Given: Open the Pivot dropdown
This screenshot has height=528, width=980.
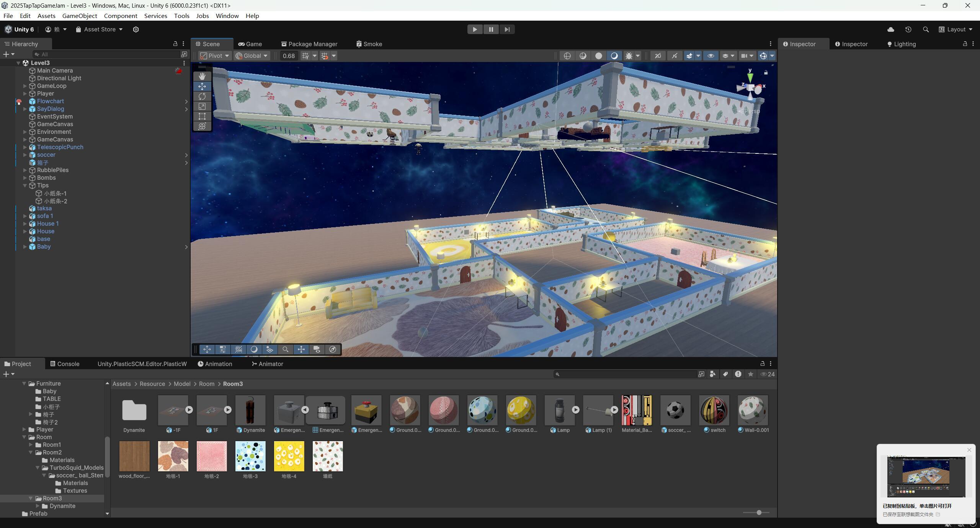Looking at the screenshot, I should [215, 56].
